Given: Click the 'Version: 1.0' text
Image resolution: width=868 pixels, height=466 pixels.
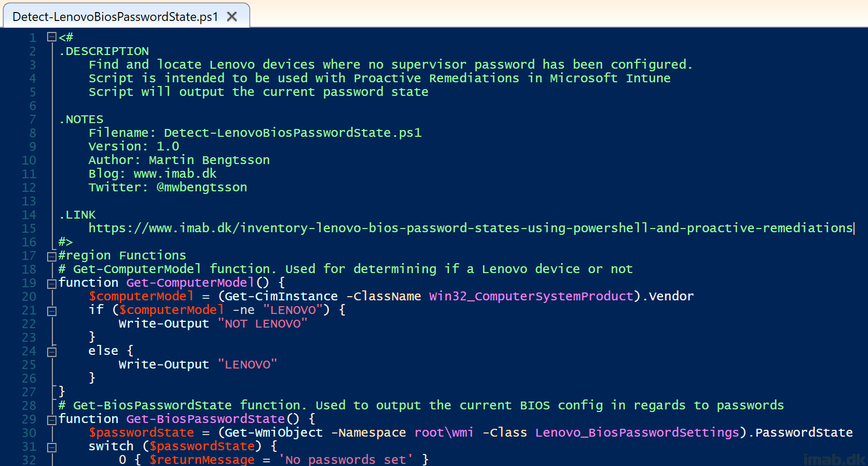Looking at the screenshot, I should tap(134, 146).
